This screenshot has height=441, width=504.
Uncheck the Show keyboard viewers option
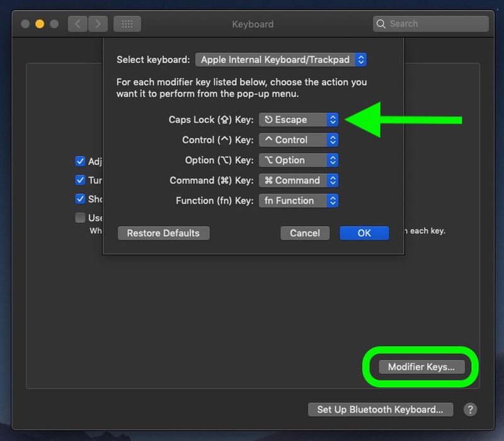[x=80, y=199]
